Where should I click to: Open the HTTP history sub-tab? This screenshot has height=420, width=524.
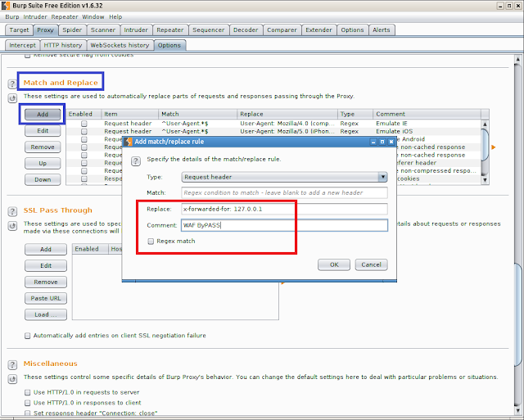(63, 45)
